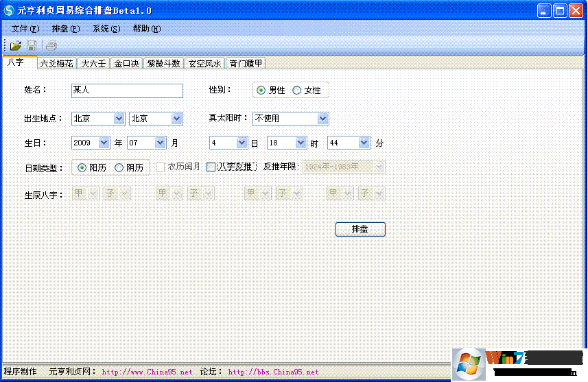Image resolution: width=588 pixels, height=382 pixels.
Task: Enable the 八字反推 checkbox
Action: click(232, 167)
